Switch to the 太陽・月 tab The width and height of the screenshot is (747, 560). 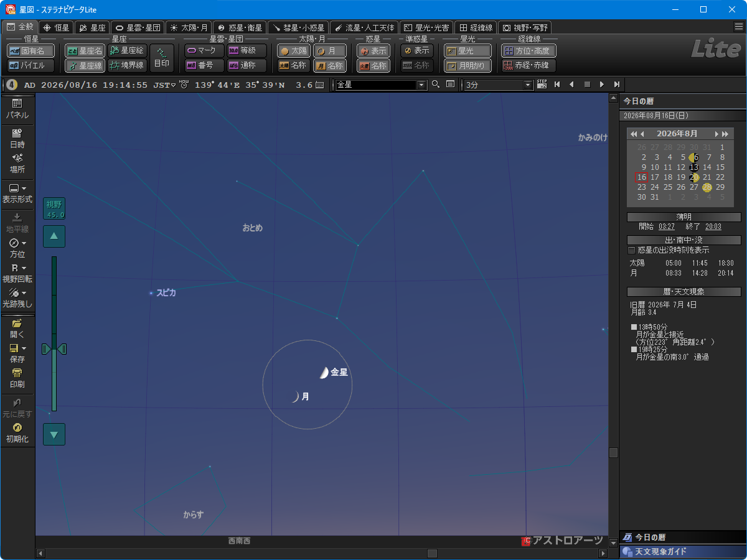coord(189,27)
